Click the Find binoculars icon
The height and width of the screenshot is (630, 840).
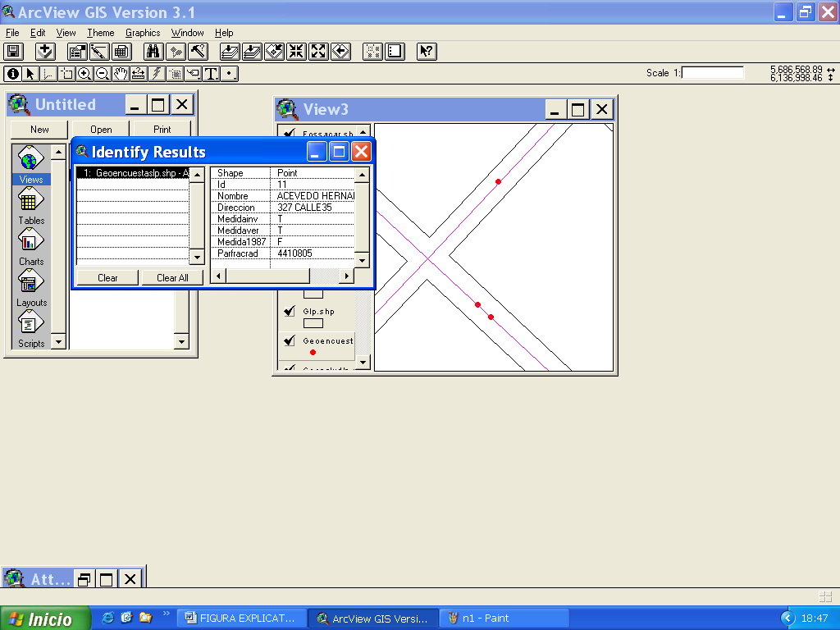(153, 52)
